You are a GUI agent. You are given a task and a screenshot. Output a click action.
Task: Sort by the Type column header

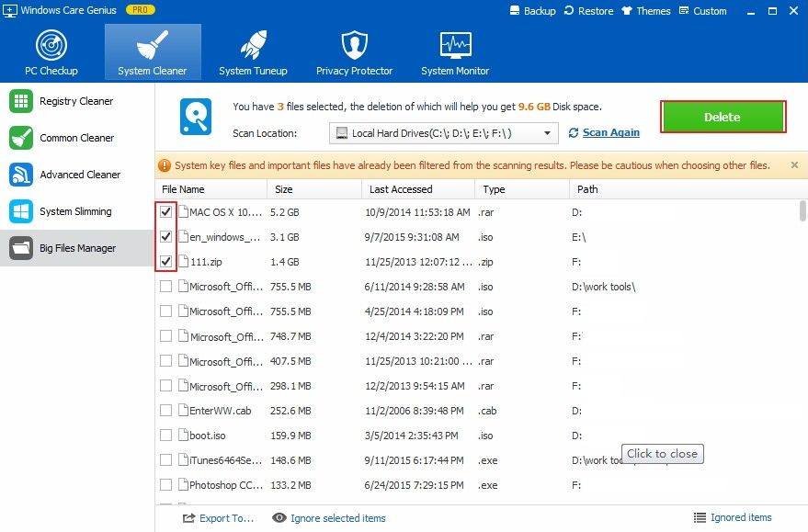[522, 189]
